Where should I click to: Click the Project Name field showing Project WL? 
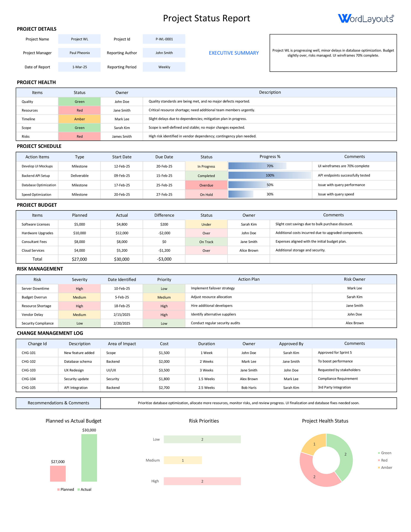(79, 39)
